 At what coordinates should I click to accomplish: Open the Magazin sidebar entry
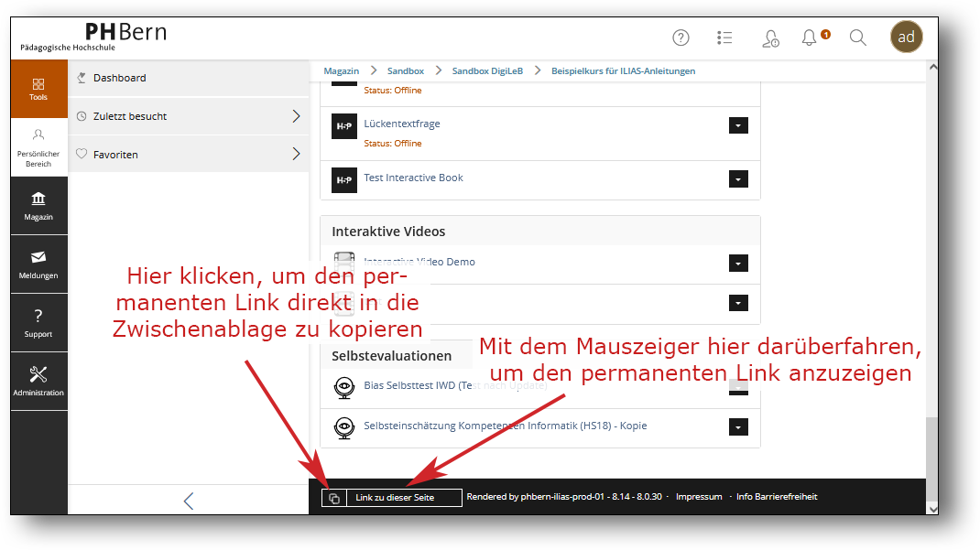coord(38,206)
